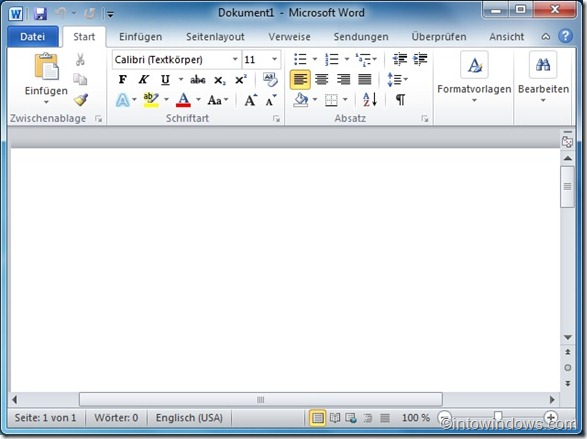
Task: Click the save floppy disk icon
Action: coord(40,14)
